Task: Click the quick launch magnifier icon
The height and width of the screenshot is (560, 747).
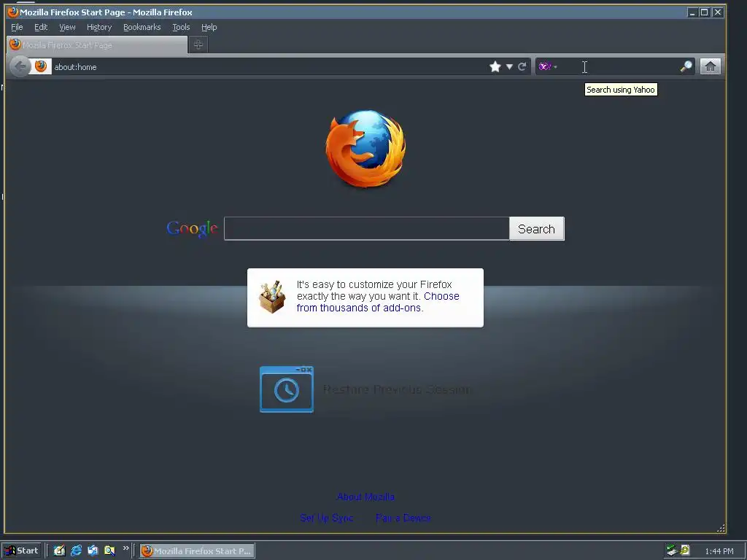Action: [x=109, y=551]
